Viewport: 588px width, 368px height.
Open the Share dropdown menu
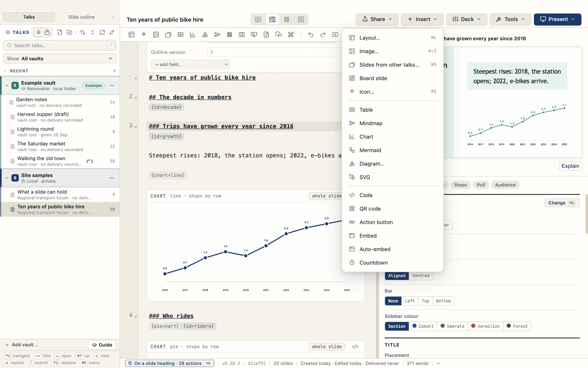click(377, 19)
